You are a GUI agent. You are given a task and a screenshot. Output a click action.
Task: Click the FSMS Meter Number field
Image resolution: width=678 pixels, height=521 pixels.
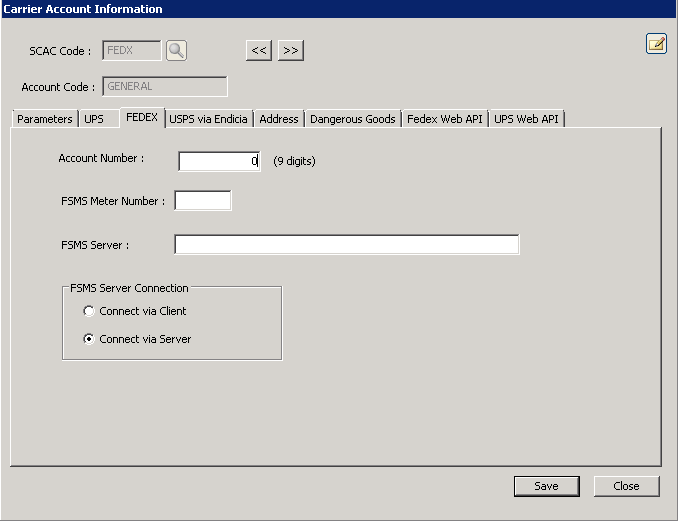202,201
